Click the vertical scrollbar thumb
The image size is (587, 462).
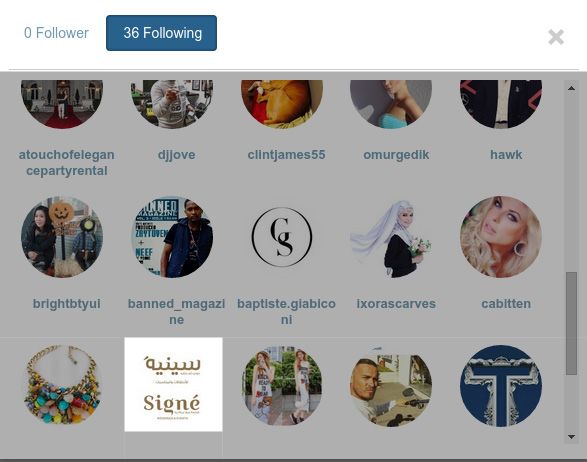[571, 323]
